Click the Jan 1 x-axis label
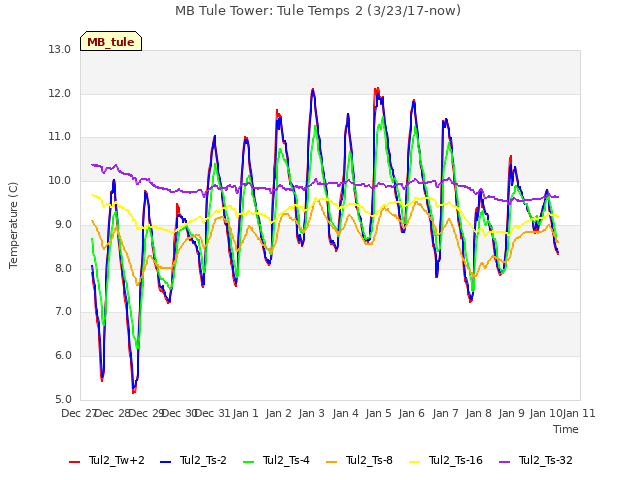This screenshot has height=480, width=640. tap(246, 413)
